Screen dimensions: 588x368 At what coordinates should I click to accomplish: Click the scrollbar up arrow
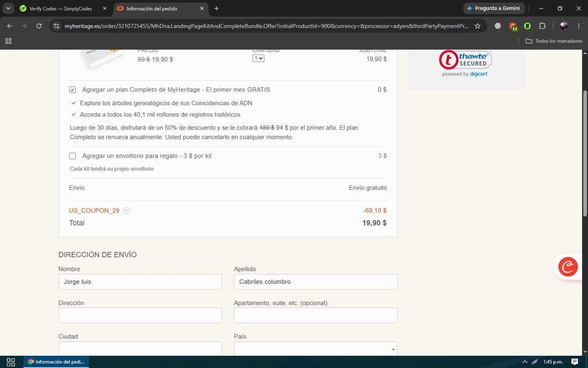[x=585, y=53]
